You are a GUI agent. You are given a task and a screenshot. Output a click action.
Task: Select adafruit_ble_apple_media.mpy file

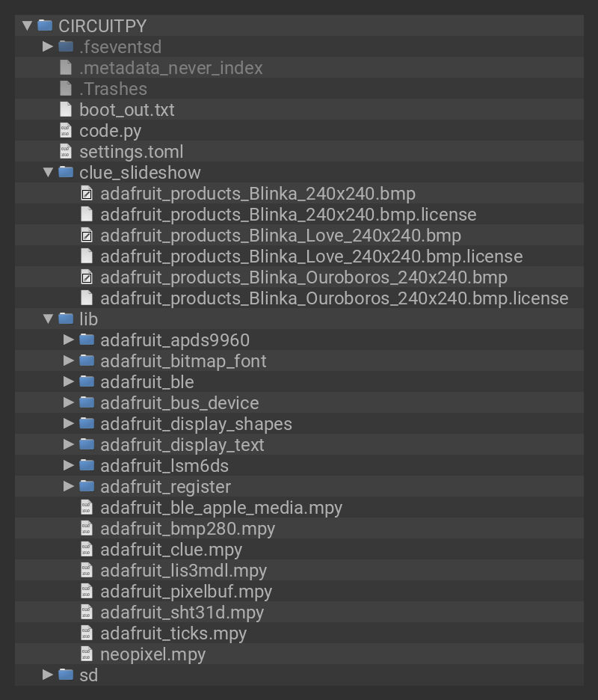tap(221, 508)
